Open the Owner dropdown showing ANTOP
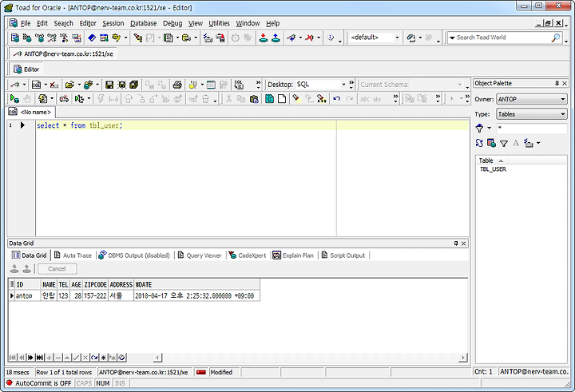 (532, 99)
